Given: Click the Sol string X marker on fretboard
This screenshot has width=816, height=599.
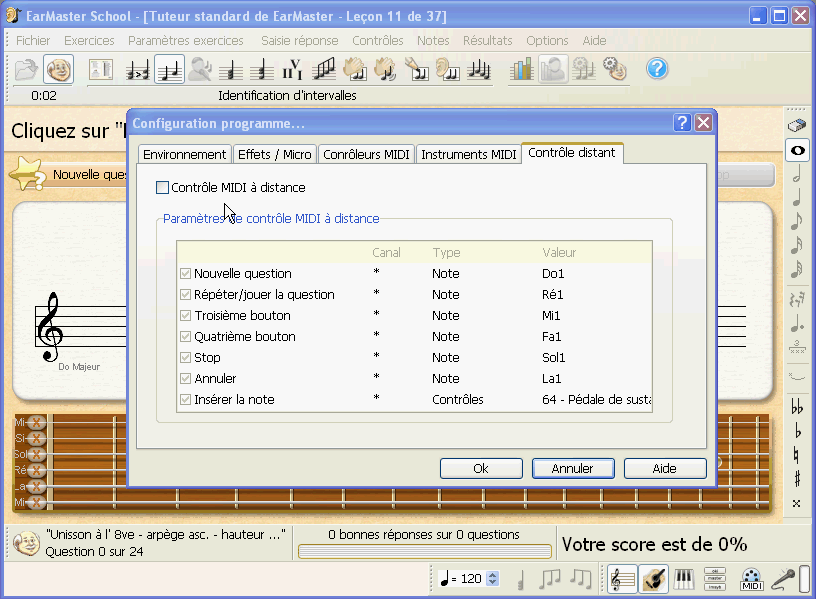Looking at the screenshot, I should (36, 454).
